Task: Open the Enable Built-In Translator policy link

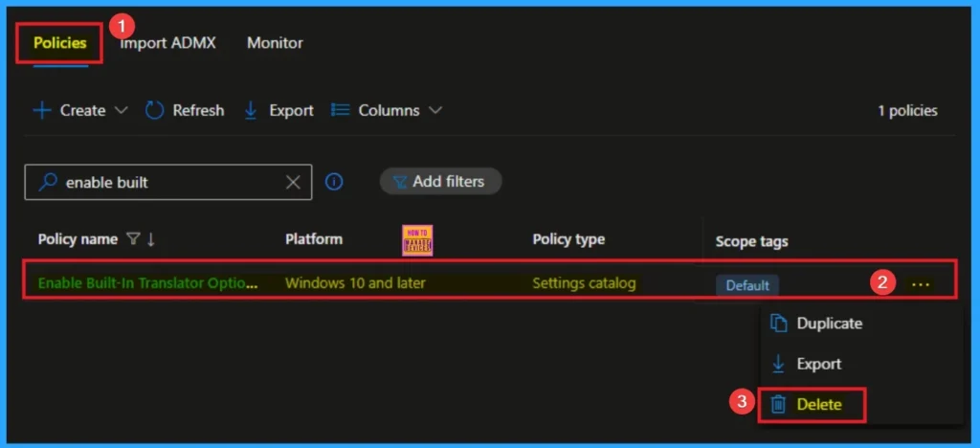Action: [x=148, y=283]
